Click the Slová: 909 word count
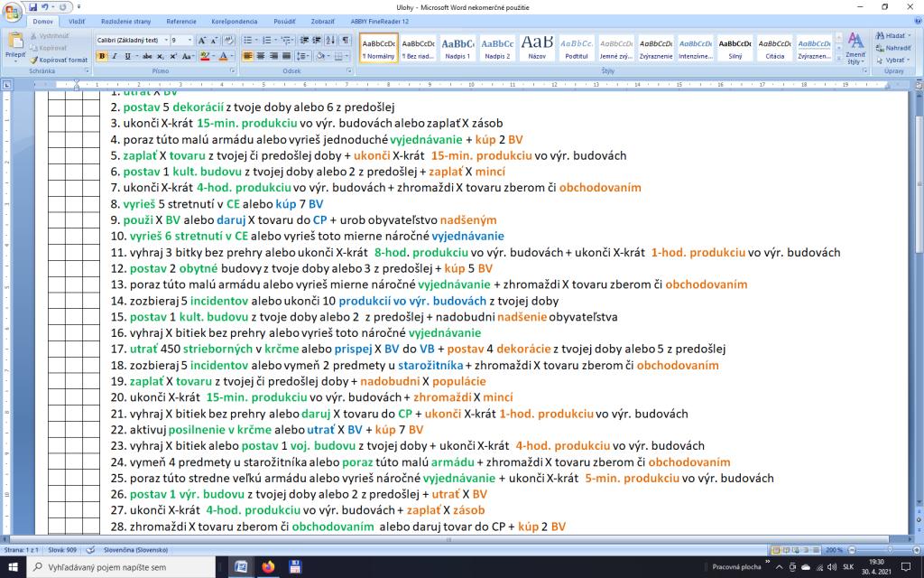 pyautogui.click(x=62, y=550)
